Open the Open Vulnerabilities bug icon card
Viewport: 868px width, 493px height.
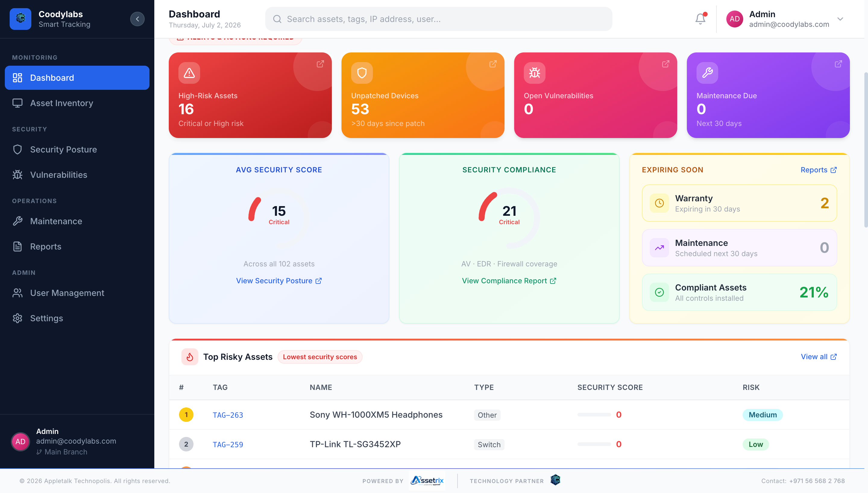pos(535,73)
